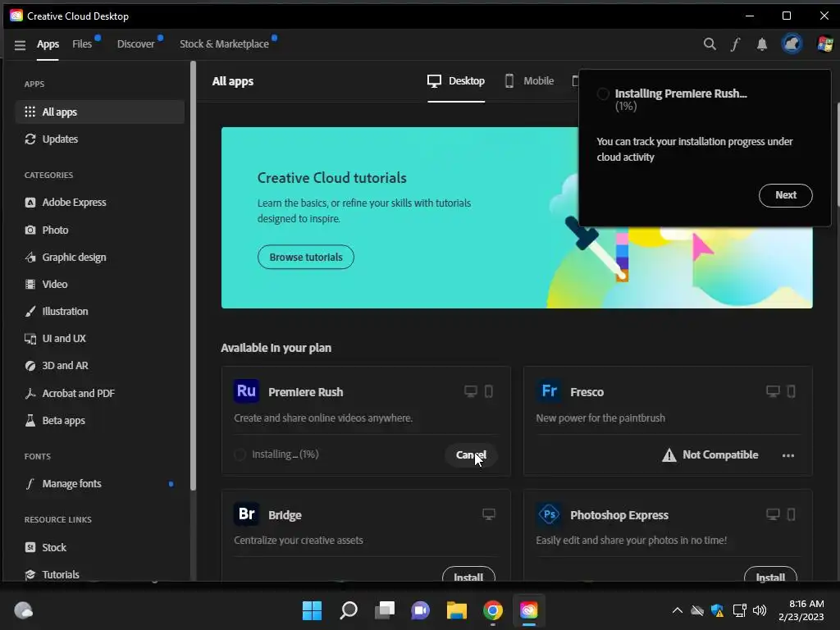Click the Premiere Rush installing progress indicator

coord(240,454)
